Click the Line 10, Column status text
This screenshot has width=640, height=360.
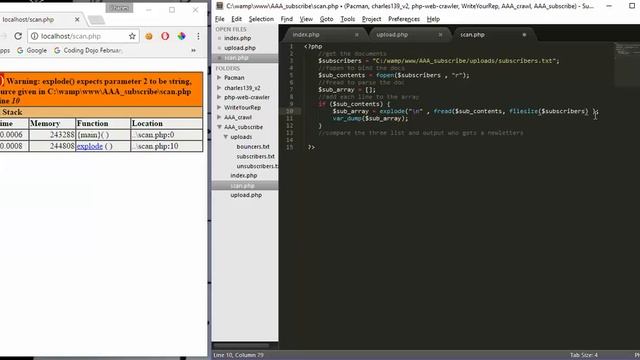238,355
